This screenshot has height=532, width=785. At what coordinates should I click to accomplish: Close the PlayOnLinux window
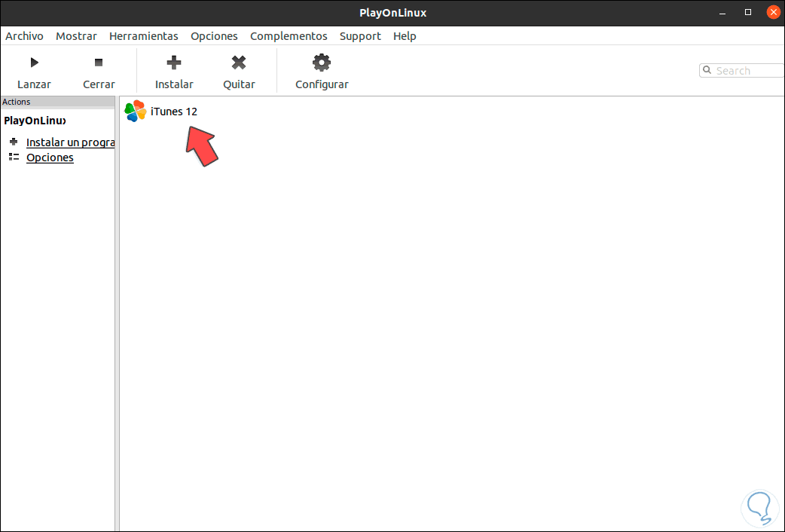[774, 13]
